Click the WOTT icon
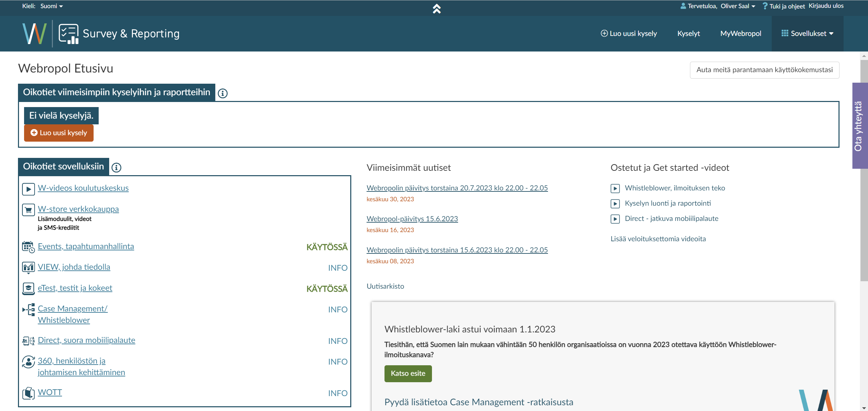The width and height of the screenshot is (868, 411). (x=28, y=393)
